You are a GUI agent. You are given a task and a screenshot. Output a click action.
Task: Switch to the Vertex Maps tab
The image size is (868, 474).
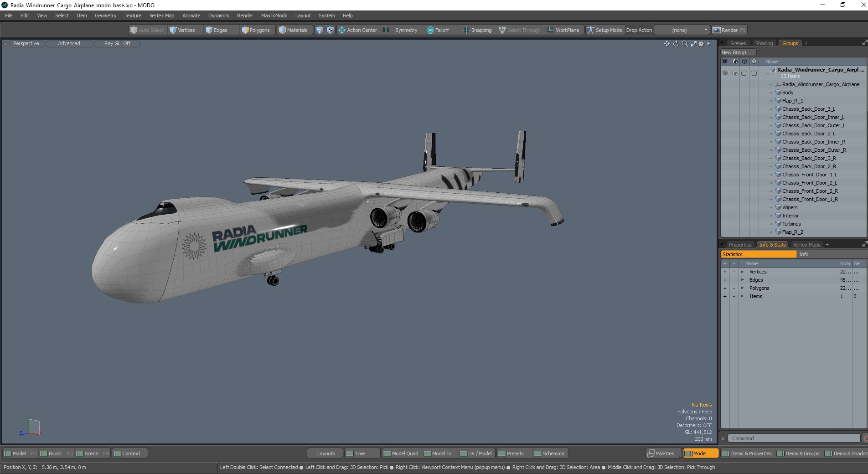click(806, 245)
